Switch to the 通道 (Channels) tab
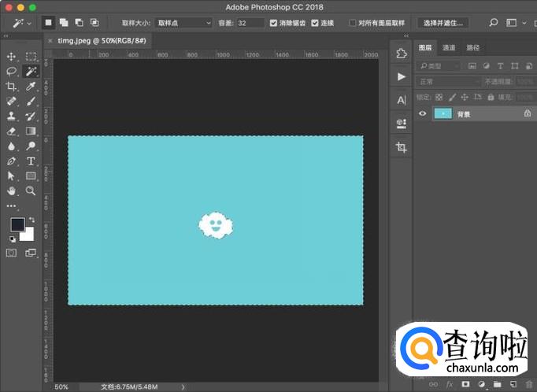537x392 pixels. [x=449, y=47]
